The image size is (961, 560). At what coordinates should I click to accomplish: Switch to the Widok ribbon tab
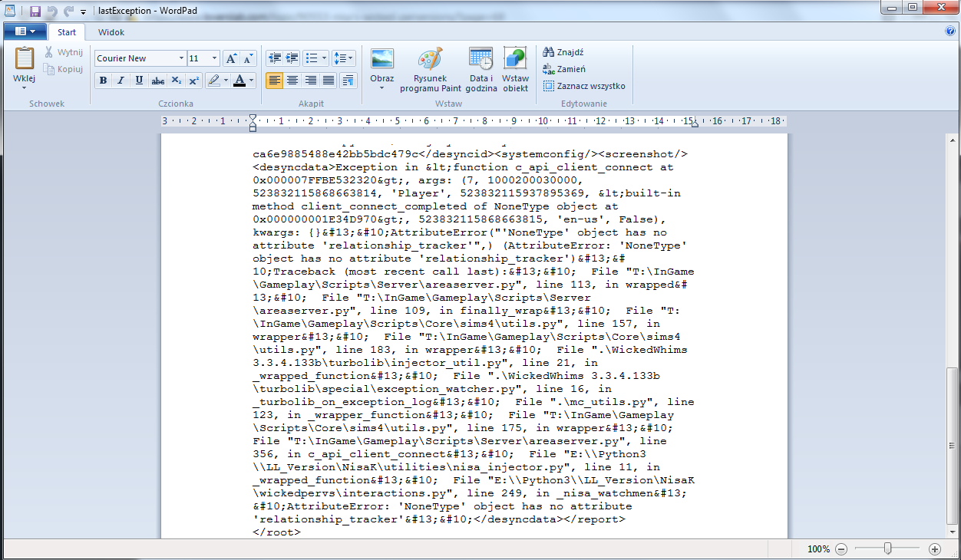click(111, 32)
